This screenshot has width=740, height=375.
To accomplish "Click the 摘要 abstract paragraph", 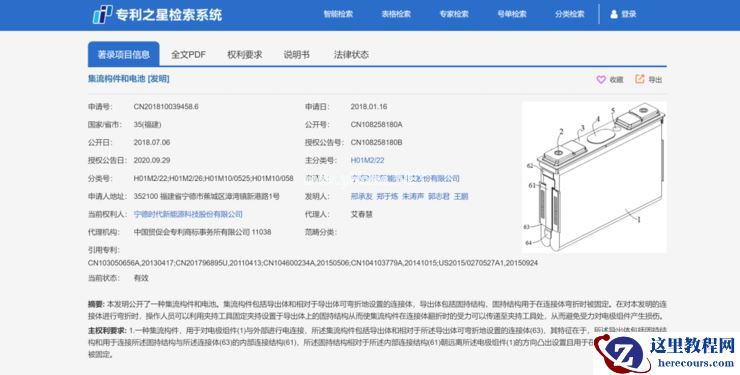I will tap(377, 310).
